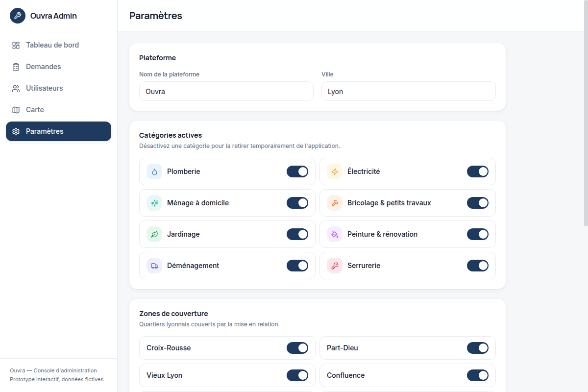
Task: Focus the Ville input field
Action: (409, 91)
